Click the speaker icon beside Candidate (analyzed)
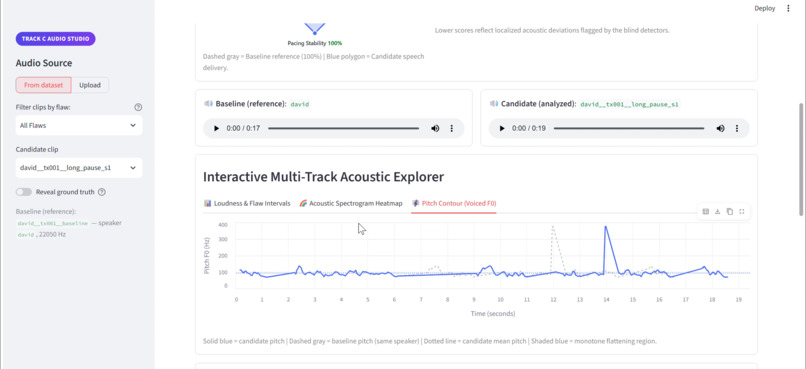 494,104
